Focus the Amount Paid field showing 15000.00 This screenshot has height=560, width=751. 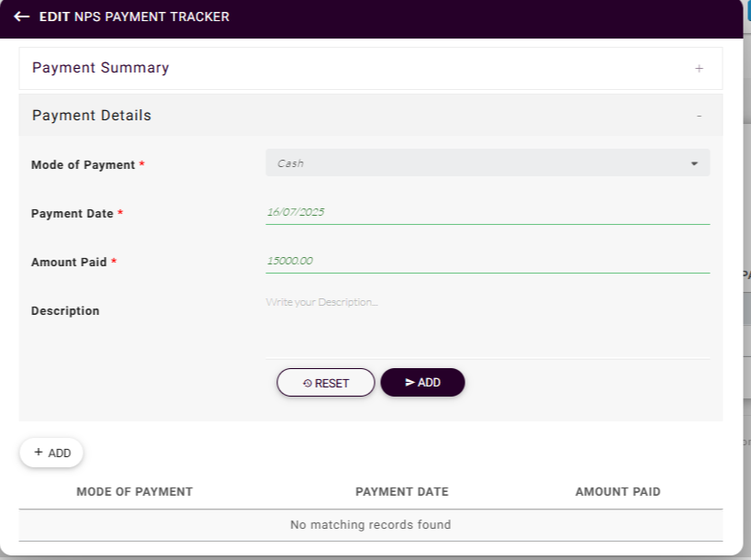[x=488, y=261]
